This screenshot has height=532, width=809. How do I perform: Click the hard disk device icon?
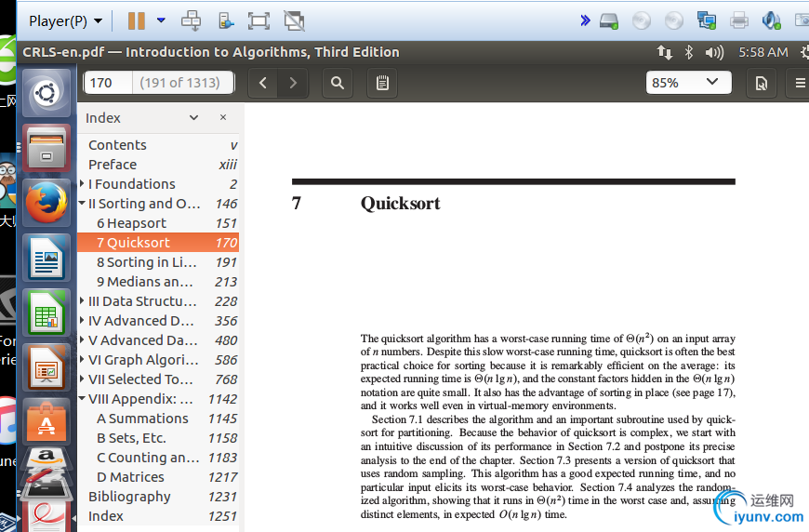pos(609,21)
